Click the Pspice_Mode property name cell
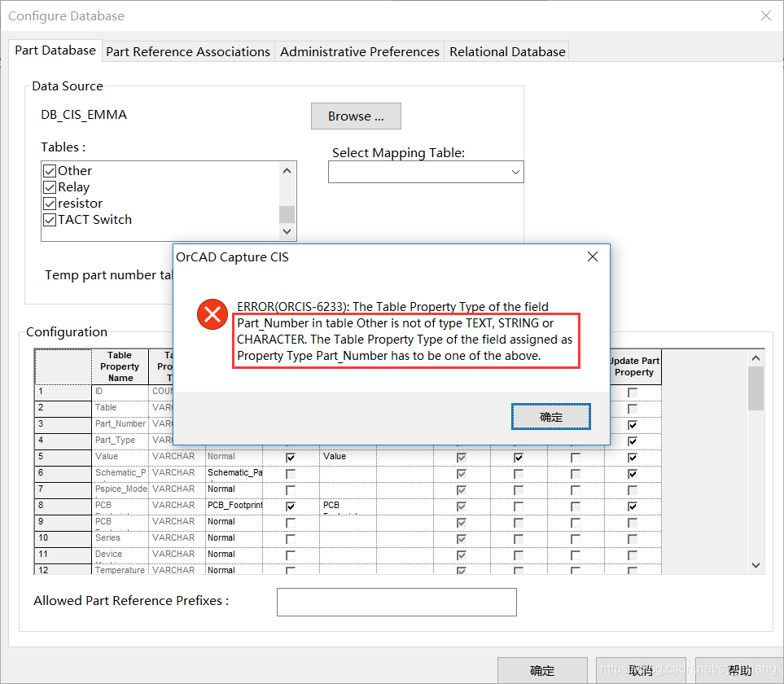 coord(120,489)
